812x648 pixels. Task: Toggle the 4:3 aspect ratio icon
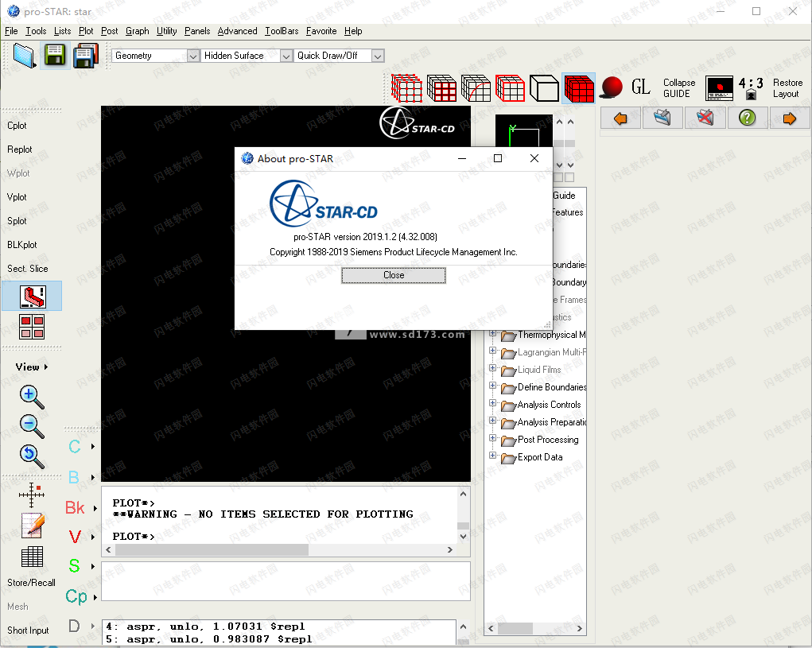tap(751, 88)
